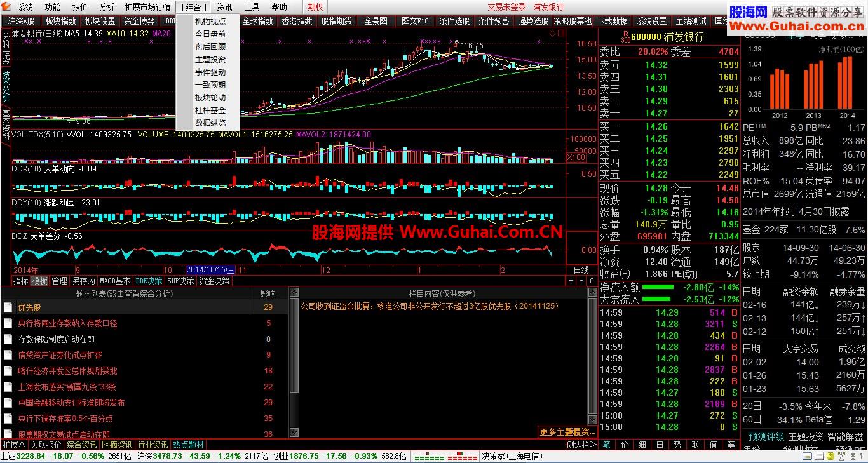Open the 分时走势 vertical tab
Viewport: 868px width, 463px height.
coord(6,48)
